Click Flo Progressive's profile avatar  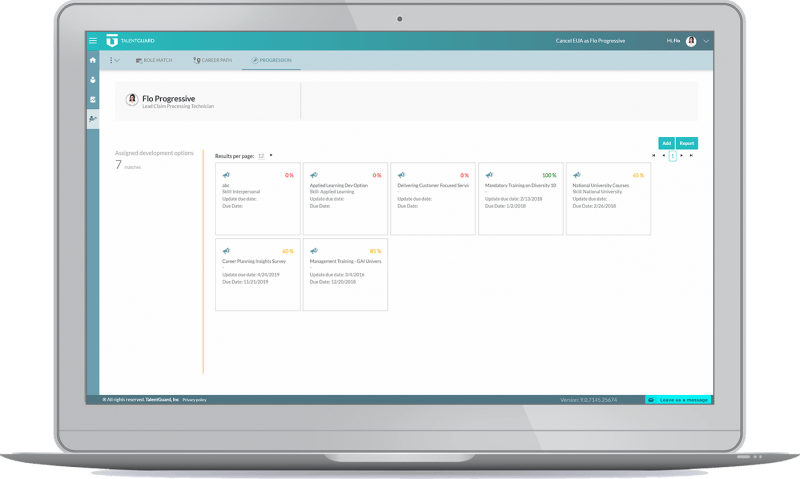132,100
